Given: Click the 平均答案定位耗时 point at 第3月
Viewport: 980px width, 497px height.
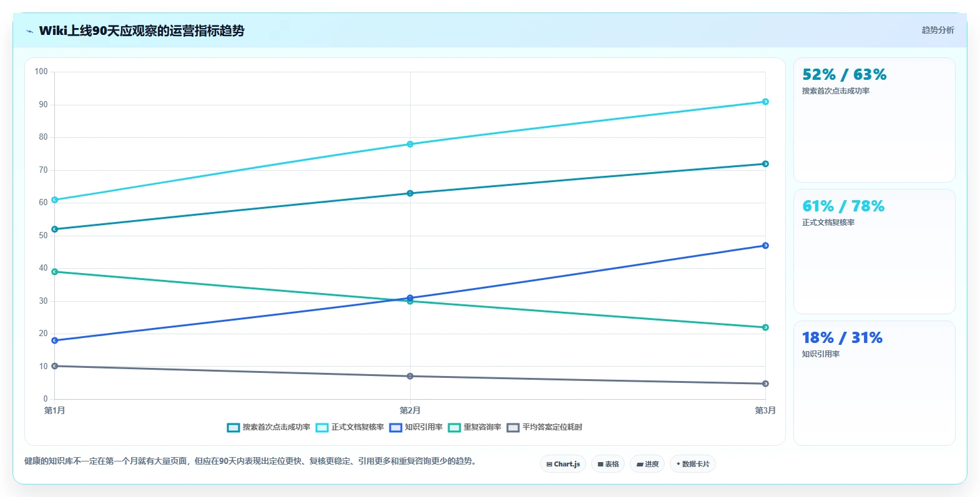Looking at the screenshot, I should pyautogui.click(x=765, y=384).
